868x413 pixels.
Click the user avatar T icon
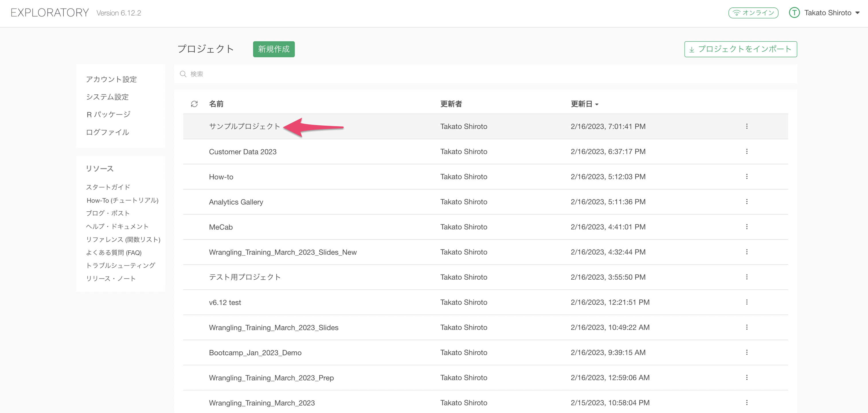(x=794, y=13)
